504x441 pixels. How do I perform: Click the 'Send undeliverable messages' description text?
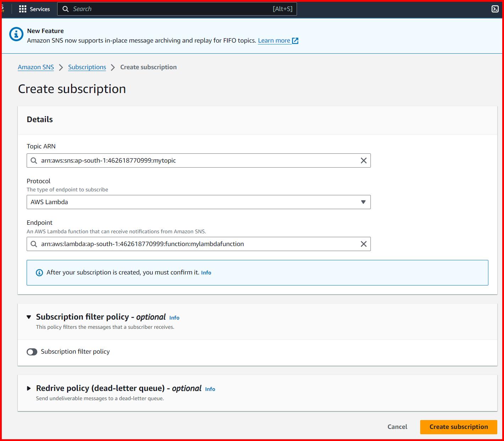100,398
